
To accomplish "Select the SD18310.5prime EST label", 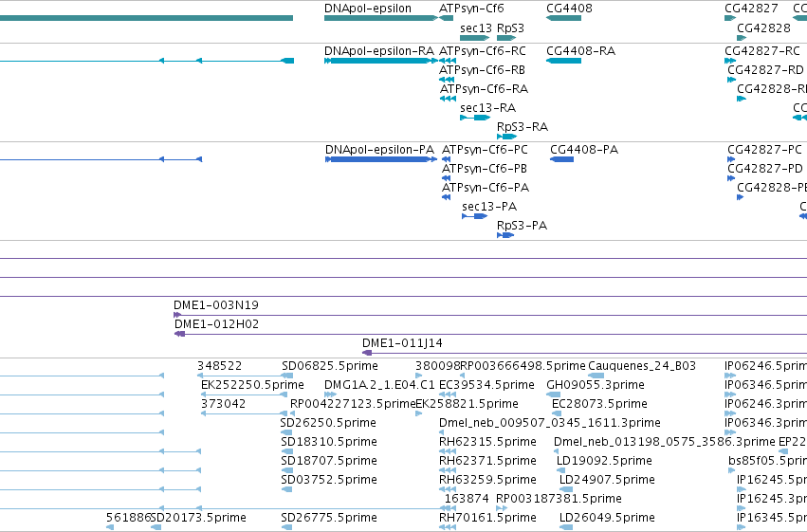I will (329, 442).
